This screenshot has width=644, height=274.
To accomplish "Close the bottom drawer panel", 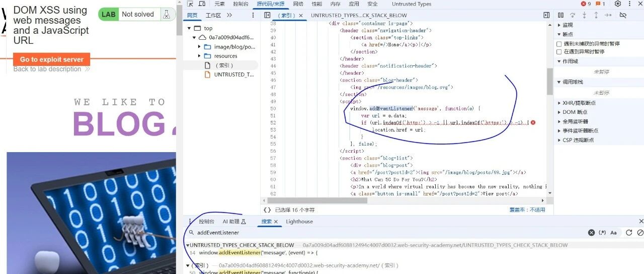I will pyautogui.click(x=641, y=221).
